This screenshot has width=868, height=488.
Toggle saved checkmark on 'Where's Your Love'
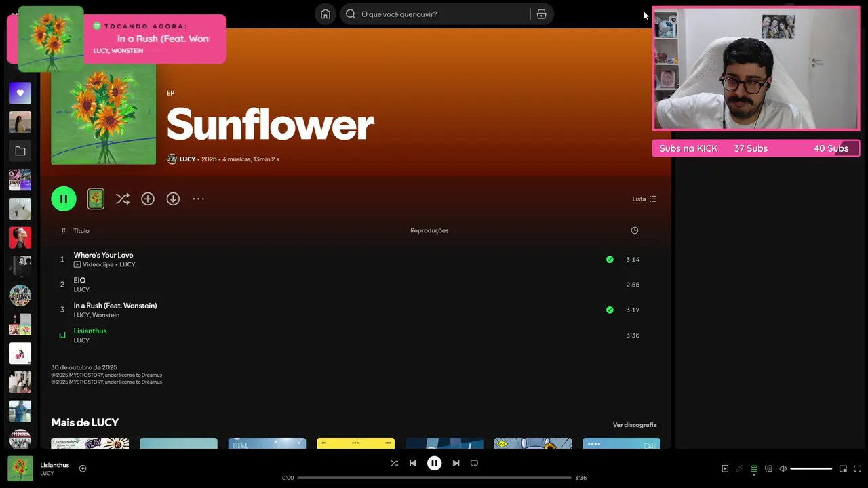coord(610,259)
